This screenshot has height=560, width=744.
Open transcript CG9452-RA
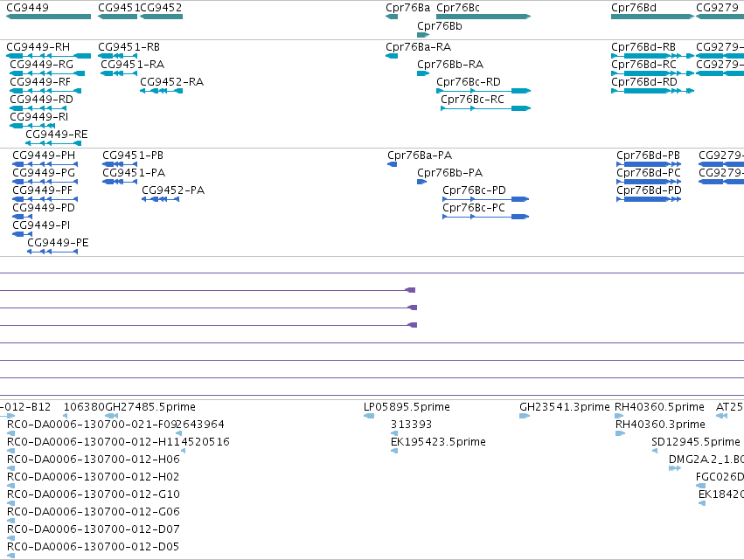pyautogui.click(x=171, y=82)
